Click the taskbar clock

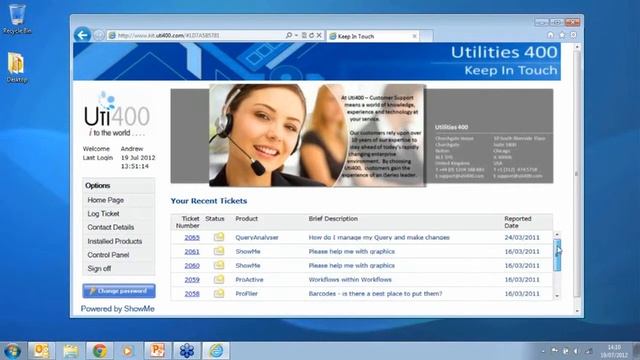(614, 351)
